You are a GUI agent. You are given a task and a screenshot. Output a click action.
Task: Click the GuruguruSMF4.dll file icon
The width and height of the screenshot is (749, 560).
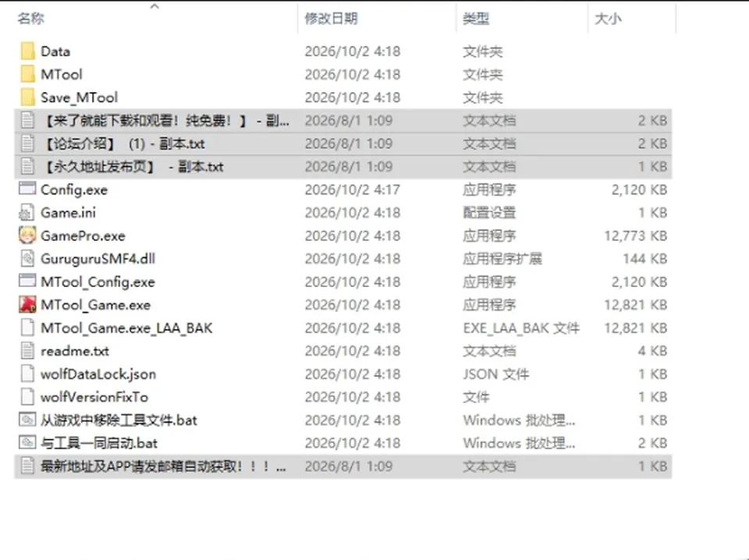(x=27, y=258)
